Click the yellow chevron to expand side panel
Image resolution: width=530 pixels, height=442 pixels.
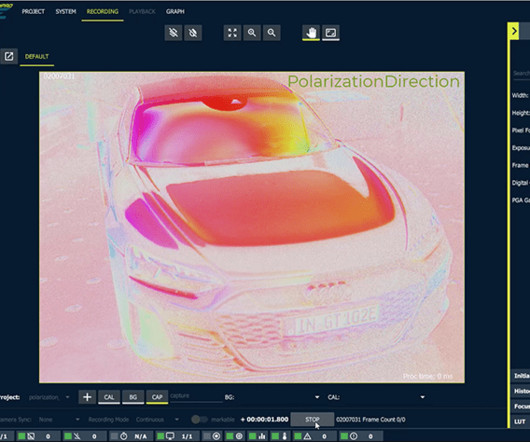coord(514,31)
